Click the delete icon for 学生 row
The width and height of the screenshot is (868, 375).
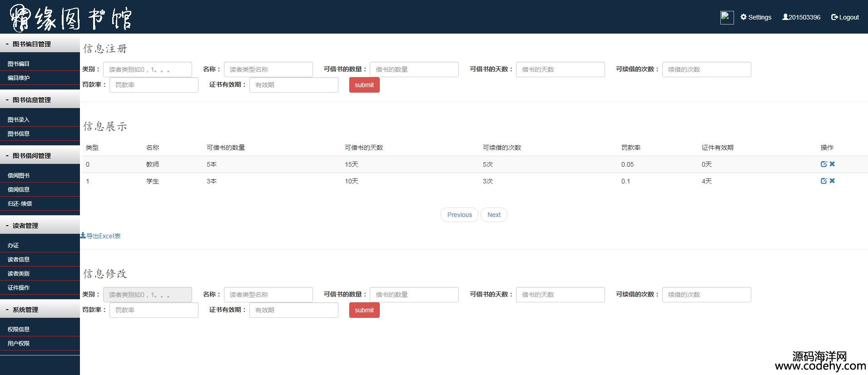pos(832,181)
